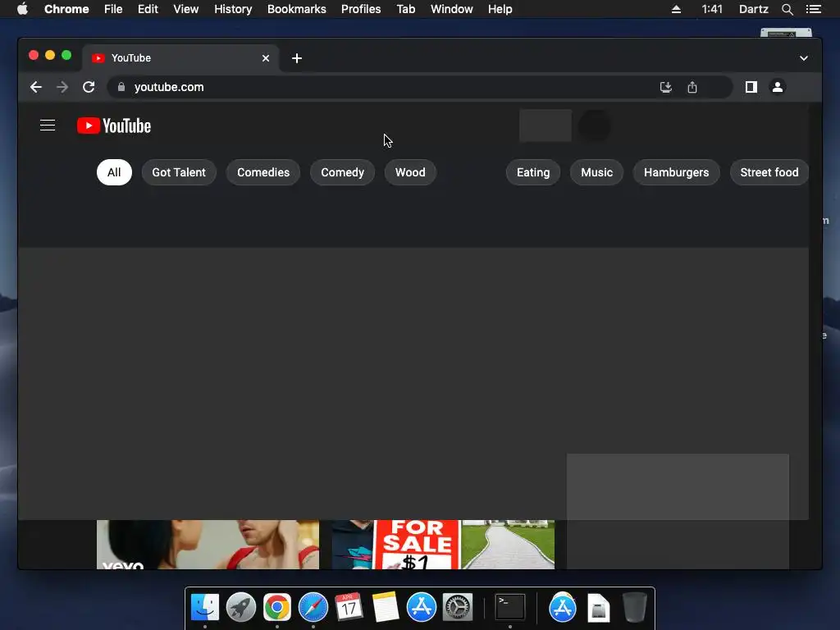
Task: Open Finder from the Dock
Action: 204,608
